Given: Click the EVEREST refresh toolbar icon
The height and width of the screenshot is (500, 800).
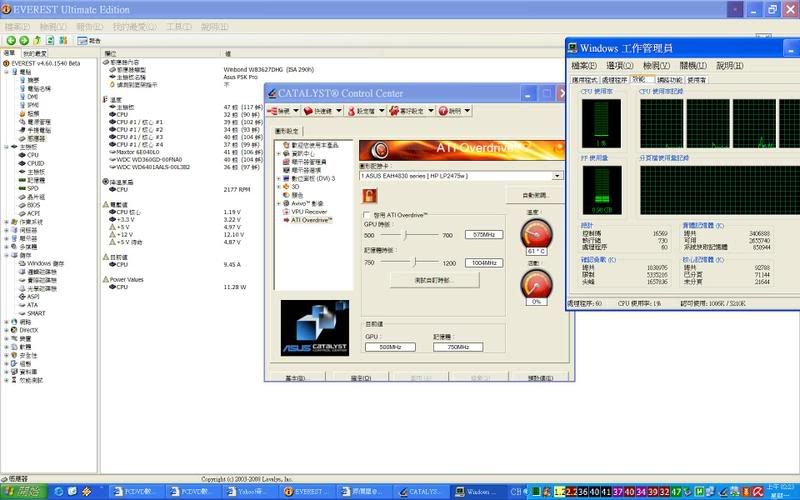Looking at the screenshot, I should [50, 40].
